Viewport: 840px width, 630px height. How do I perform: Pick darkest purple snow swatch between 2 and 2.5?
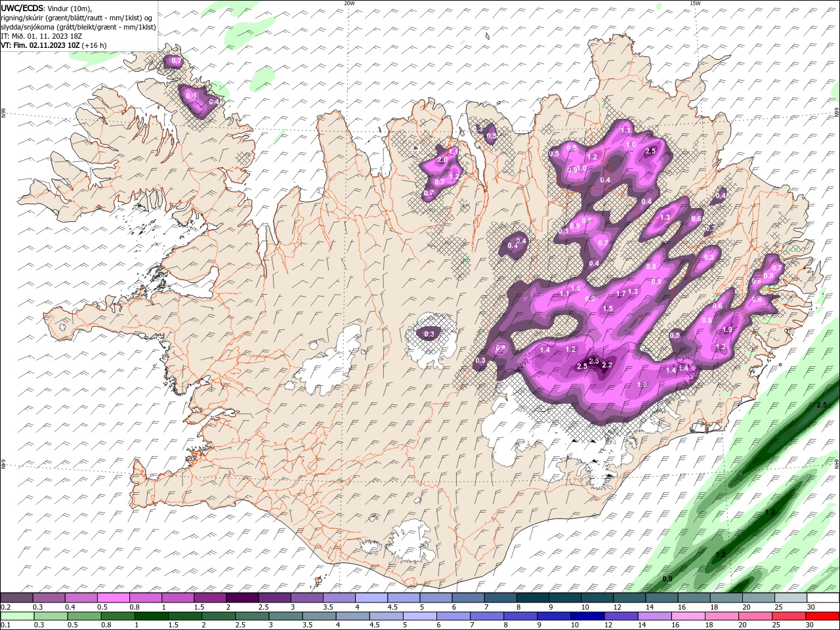241,598
